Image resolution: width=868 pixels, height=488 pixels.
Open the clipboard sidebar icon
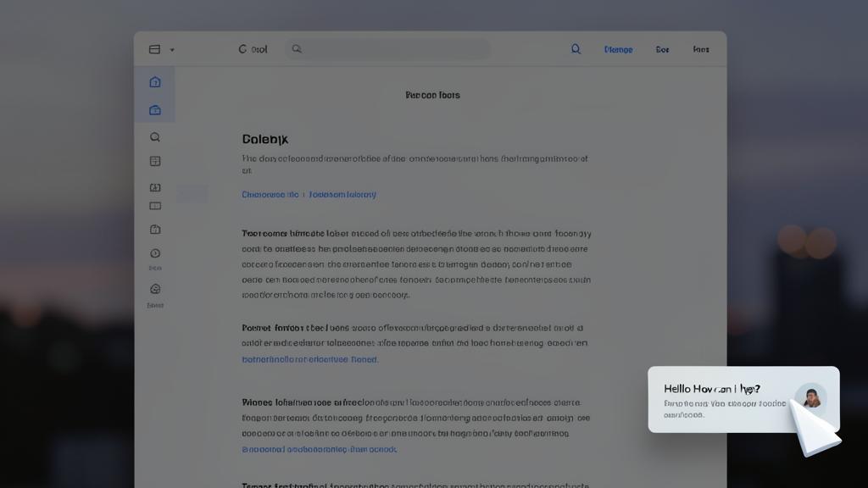155,229
